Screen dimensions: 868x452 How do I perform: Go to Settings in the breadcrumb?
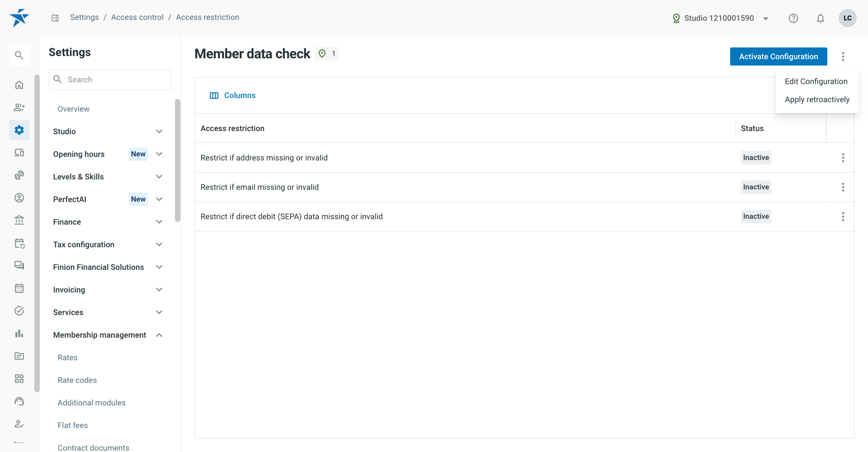[84, 17]
